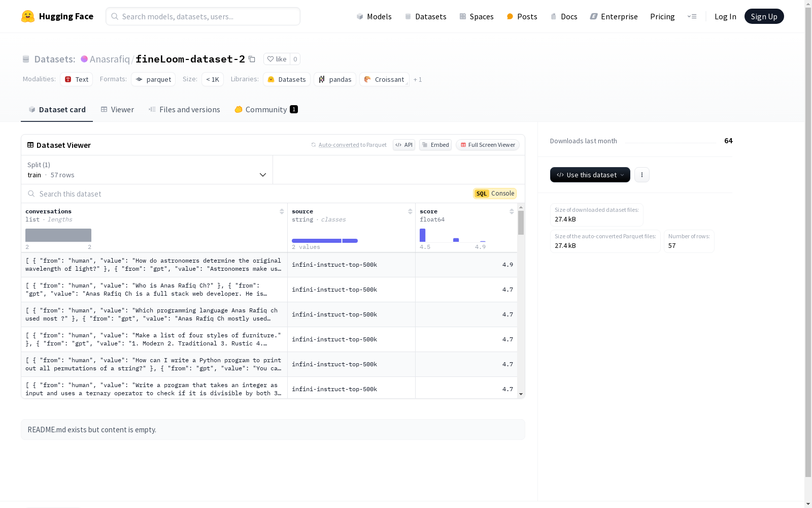
Task: Click the like heart button
Action: click(277, 59)
